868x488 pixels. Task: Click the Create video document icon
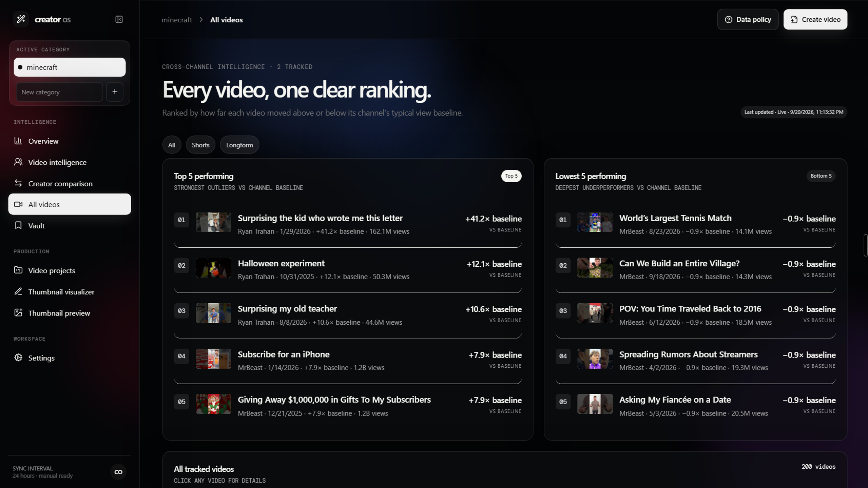pyautogui.click(x=794, y=20)
